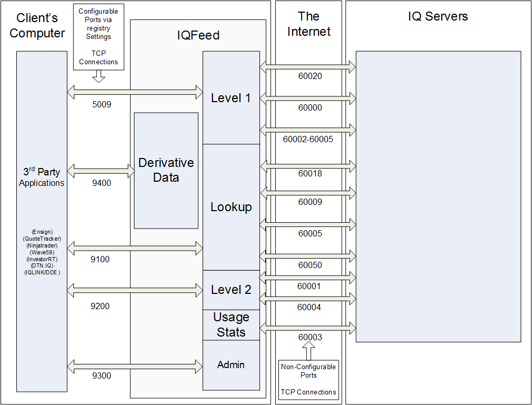Select the 60050 port number
Viewport: 532px width, 405px height.
[x=310, y=265]
